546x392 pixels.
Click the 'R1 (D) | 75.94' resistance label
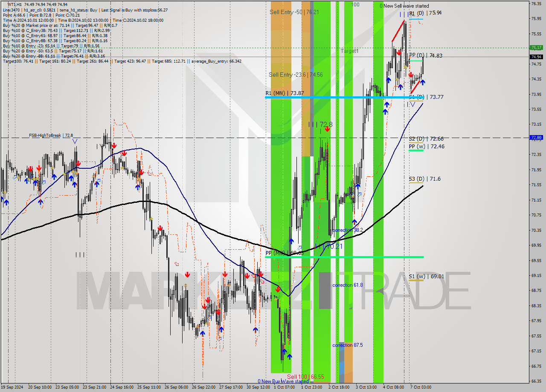pyautogui.click(x=425, y=13)
